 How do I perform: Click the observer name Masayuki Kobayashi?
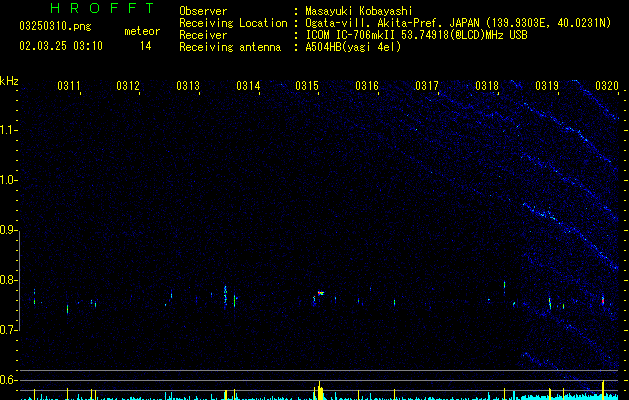(x=359, y=11)
